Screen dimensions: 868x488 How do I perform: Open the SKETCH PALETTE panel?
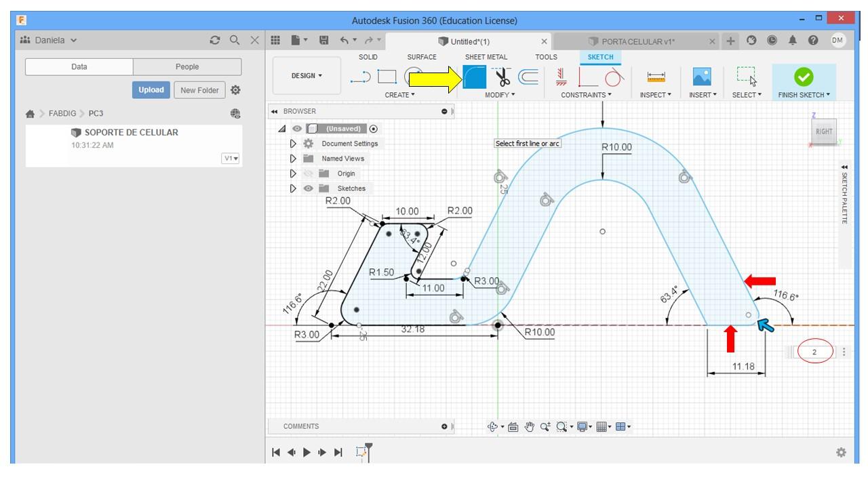pyautogui.click(x=844, y=193)
